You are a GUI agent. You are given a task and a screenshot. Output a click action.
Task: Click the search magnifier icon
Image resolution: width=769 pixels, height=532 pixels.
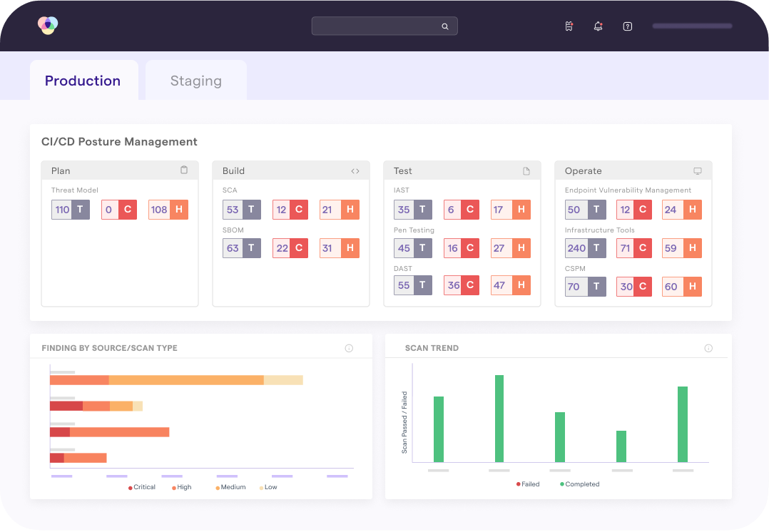[x=445, y=26]
